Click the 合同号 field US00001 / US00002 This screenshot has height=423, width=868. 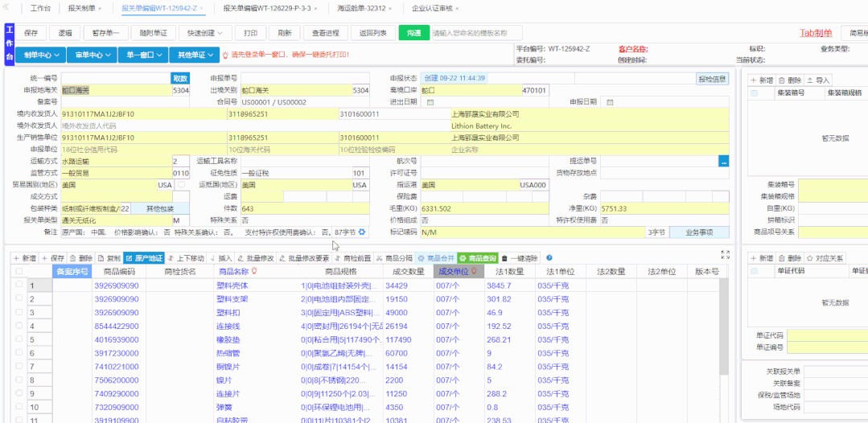[x=305, y=102]
